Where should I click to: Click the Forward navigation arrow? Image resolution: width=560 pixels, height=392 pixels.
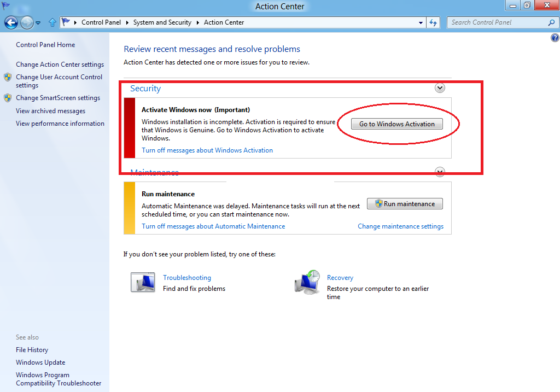27,23
